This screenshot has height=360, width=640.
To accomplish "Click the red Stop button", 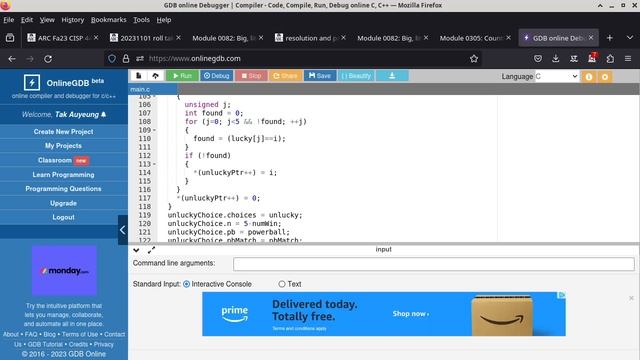I will point(251,76).
